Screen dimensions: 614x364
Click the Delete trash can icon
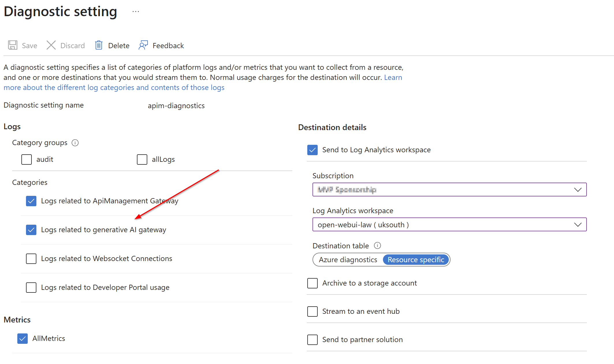[99, 45]
